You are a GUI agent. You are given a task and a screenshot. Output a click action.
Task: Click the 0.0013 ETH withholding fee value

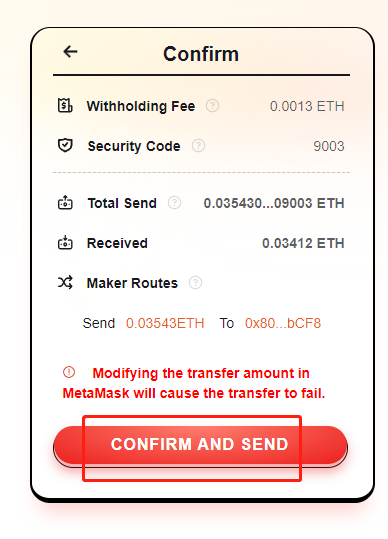point(307,106)
